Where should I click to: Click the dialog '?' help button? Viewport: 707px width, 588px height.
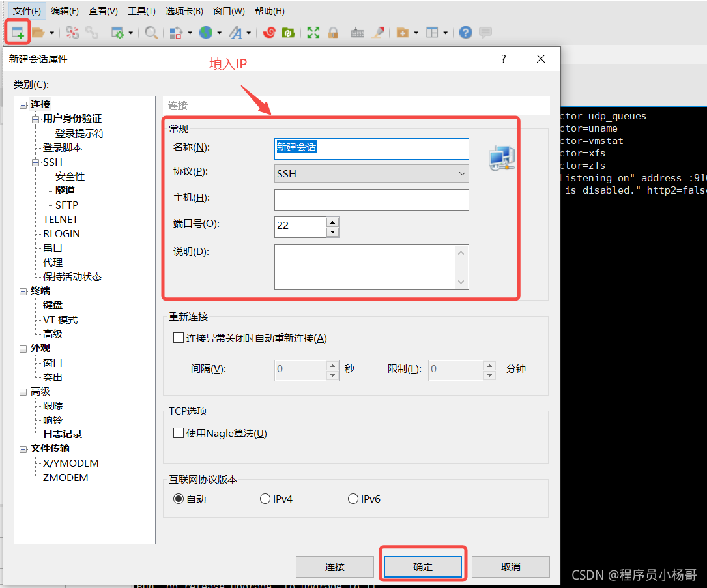tap(504, 59)
